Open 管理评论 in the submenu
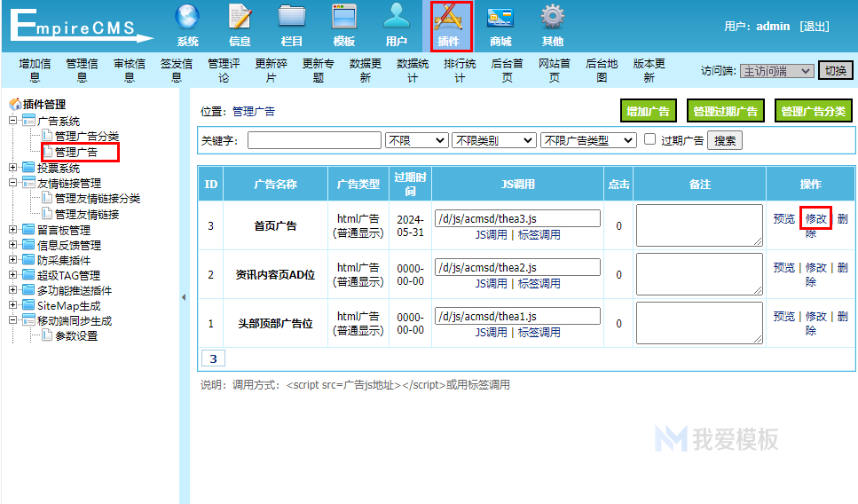The width and height of the screenshot is (858, 504). click(224, 71)
